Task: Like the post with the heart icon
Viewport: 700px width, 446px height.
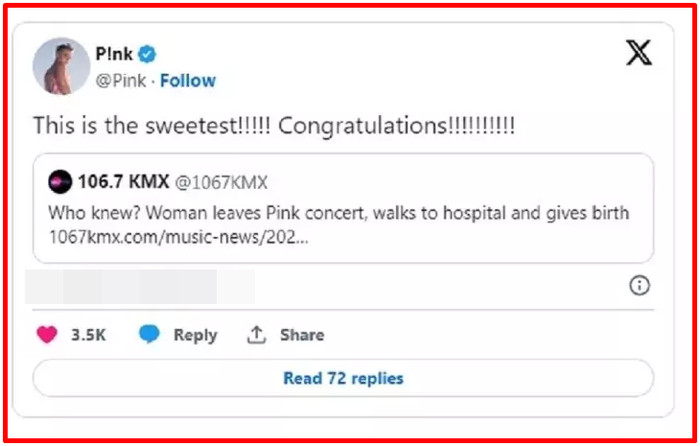Action: point(47,334)
